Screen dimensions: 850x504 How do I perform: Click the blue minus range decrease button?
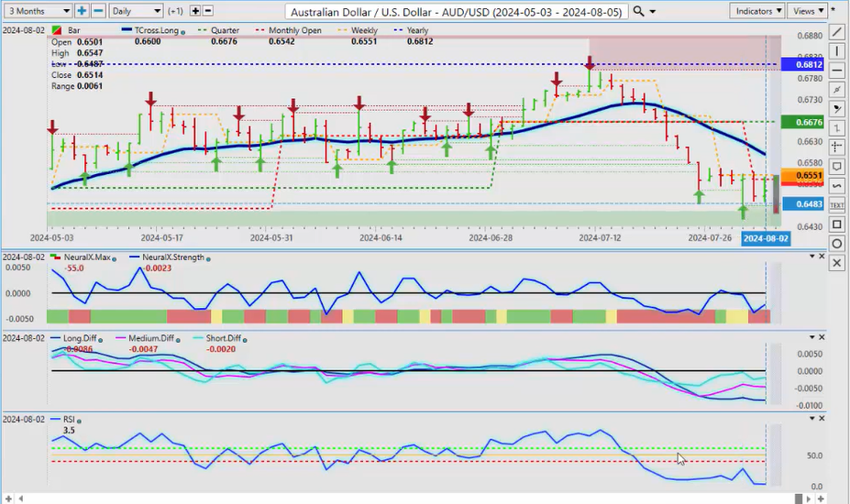click(98, 11)
